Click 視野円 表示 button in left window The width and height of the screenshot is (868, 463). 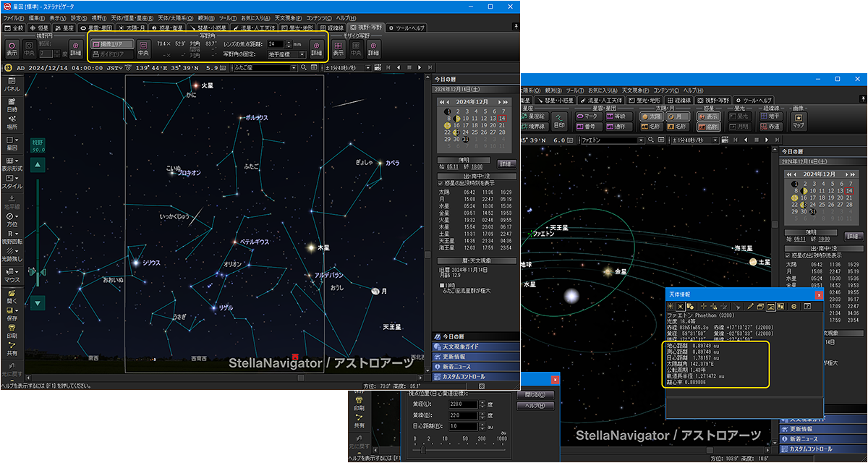point(12,48)
